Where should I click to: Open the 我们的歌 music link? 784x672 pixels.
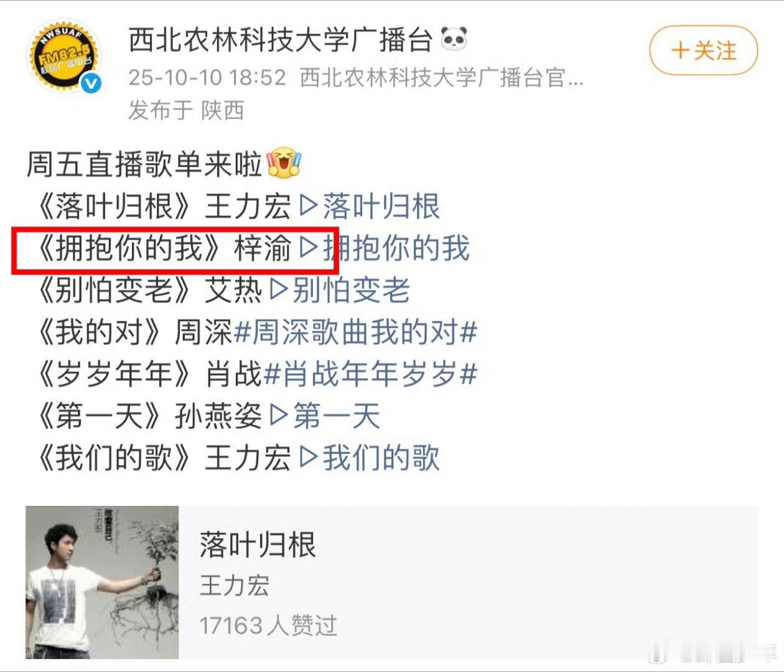[x=381, y=457]
